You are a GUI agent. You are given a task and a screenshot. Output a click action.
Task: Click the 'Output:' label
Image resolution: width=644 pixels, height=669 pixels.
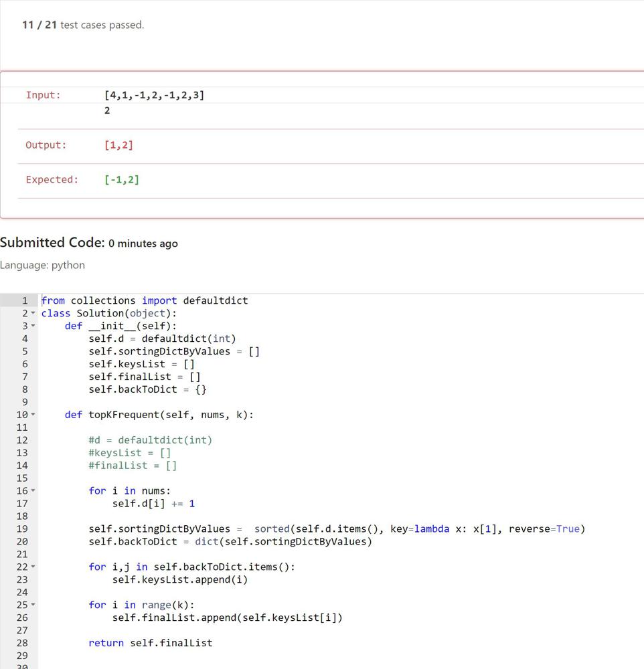(x=46, y=145)
